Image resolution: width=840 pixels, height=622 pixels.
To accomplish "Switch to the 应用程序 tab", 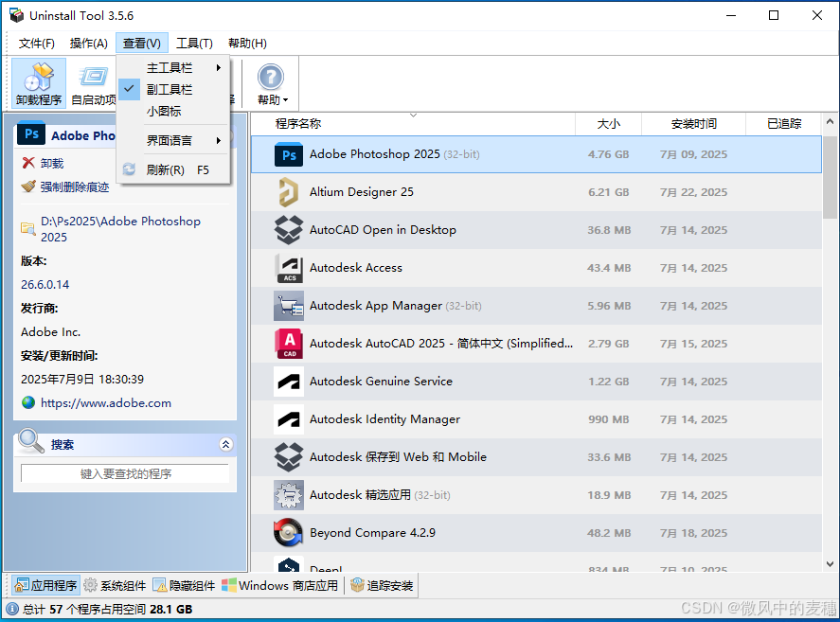I will 45,586.
